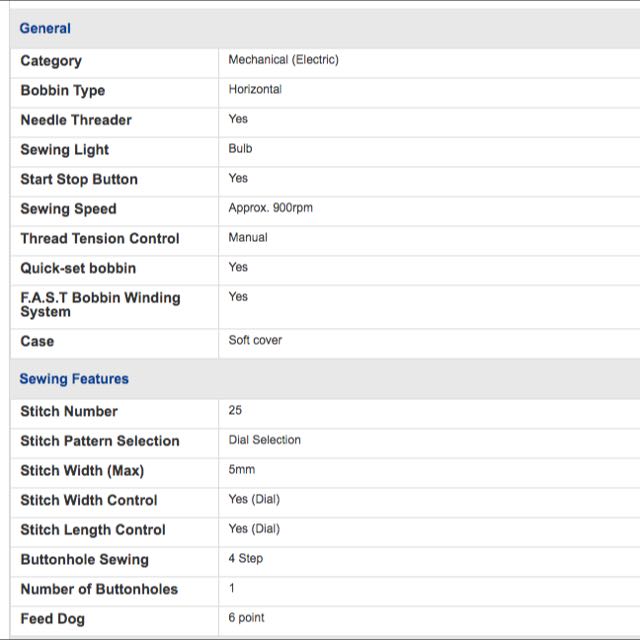Click the Sewing Features section header
Screen dimensions: 640x640
[74, 379]
